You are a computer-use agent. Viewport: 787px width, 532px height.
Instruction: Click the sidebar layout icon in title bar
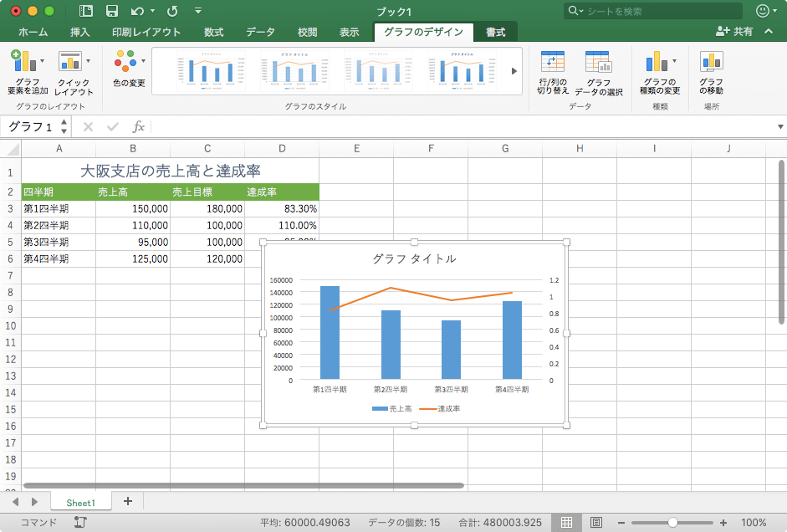coord(86,11)
